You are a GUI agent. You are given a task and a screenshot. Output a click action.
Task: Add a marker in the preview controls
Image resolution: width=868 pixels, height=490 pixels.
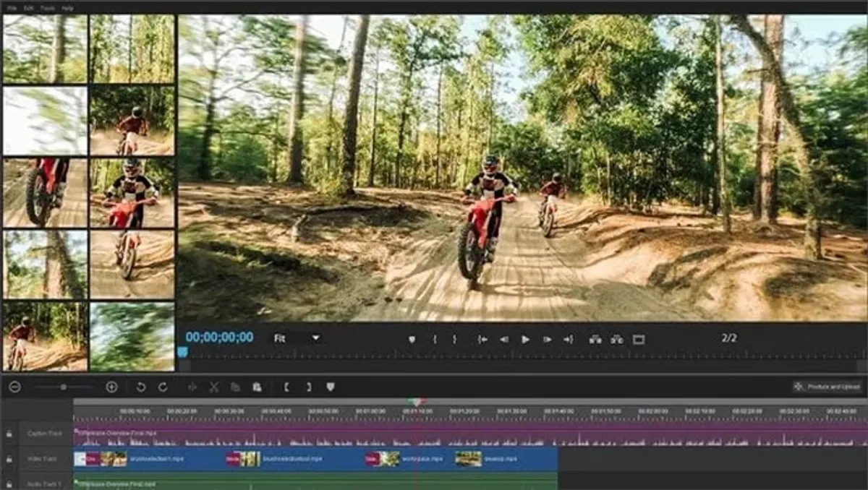pos(412,339)
